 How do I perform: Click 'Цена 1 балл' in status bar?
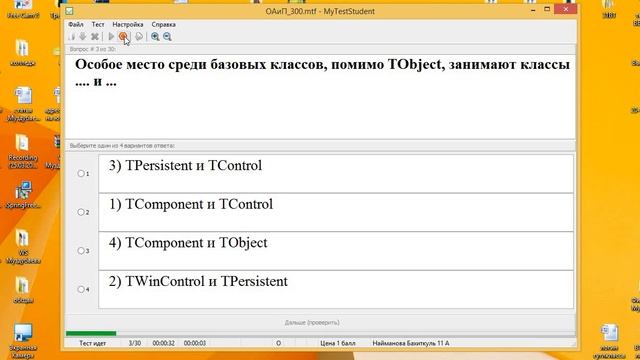(338, 343)
